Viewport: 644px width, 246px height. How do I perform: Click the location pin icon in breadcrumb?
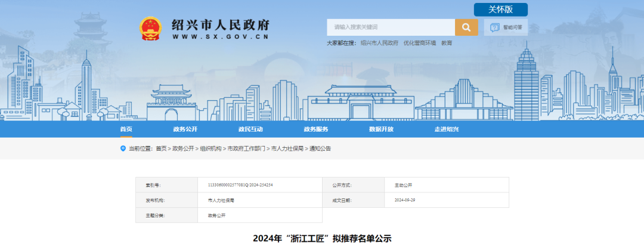[x=123, y=148]
